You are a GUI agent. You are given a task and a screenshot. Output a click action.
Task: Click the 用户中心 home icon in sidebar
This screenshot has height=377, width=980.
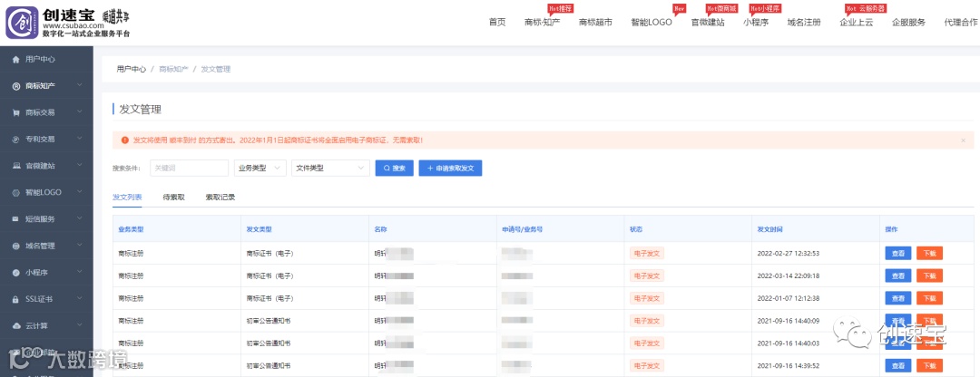(x=16, y=59)
